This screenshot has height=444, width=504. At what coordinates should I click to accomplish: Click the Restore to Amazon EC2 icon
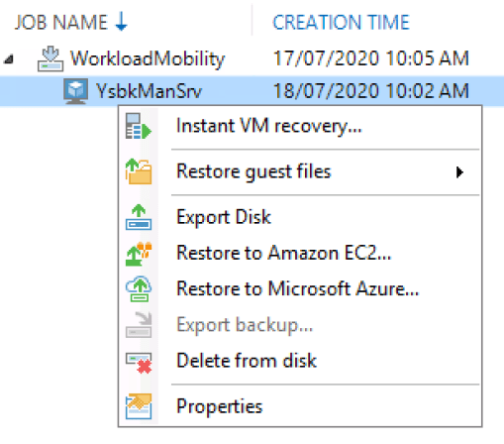coord(139,254)
